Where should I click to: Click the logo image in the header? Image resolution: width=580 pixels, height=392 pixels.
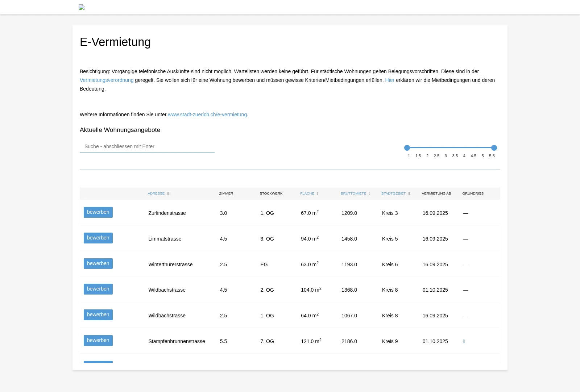[82, 7]
